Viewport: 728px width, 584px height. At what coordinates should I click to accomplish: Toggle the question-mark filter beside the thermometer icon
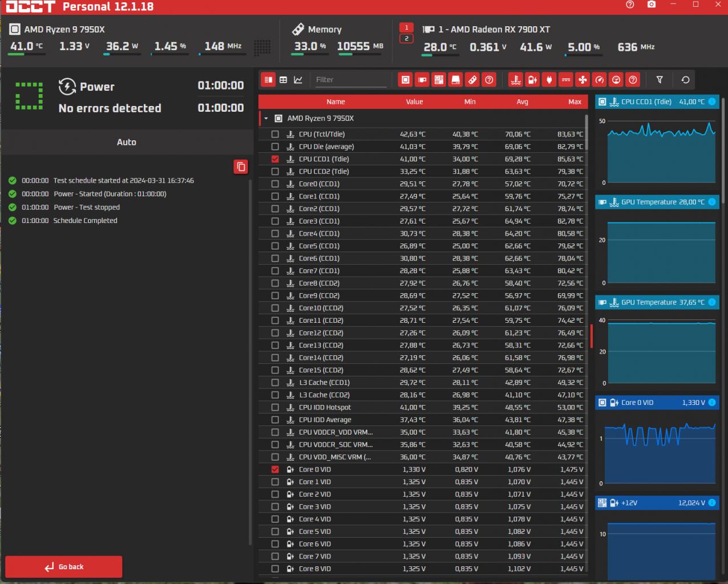point(489,80)
